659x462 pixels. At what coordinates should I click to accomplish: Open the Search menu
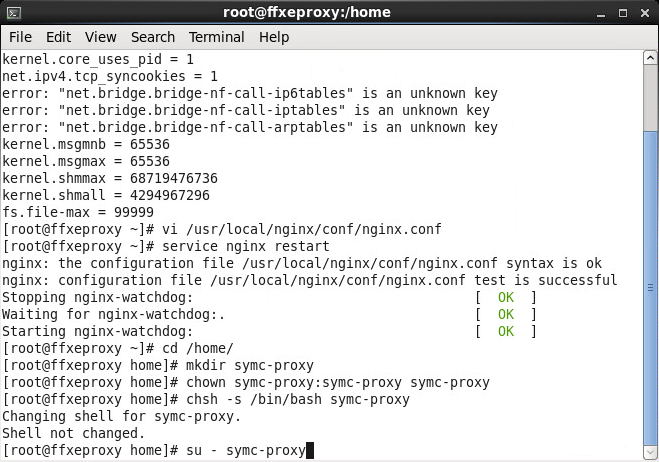pyautogui.click(x=152, y=37)
